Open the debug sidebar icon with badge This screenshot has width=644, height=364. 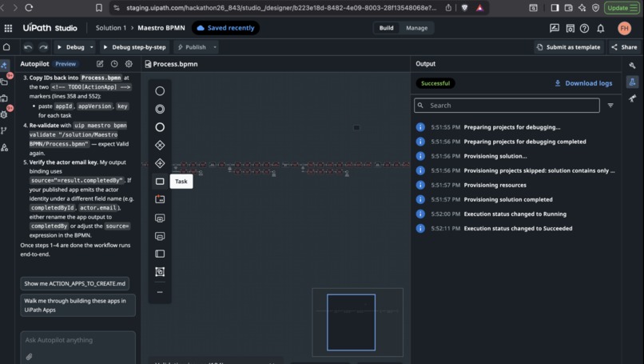click(5, 114)
